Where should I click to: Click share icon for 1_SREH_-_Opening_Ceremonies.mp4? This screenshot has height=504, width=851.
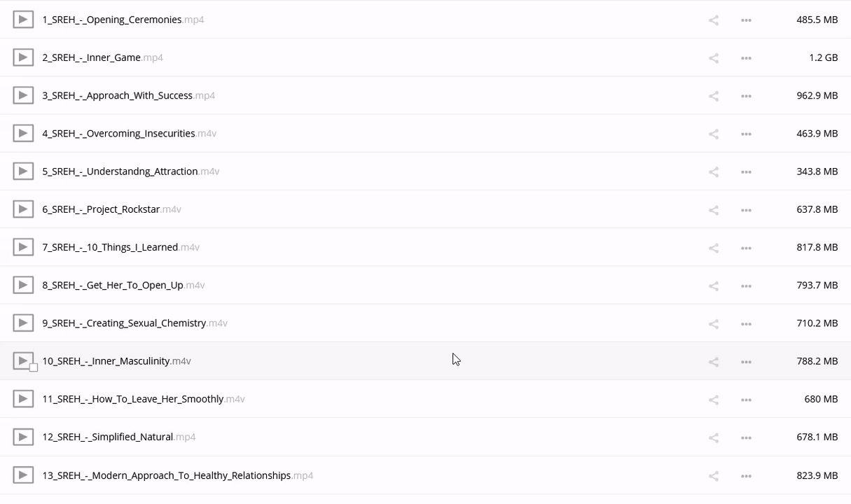click(713, 20)
